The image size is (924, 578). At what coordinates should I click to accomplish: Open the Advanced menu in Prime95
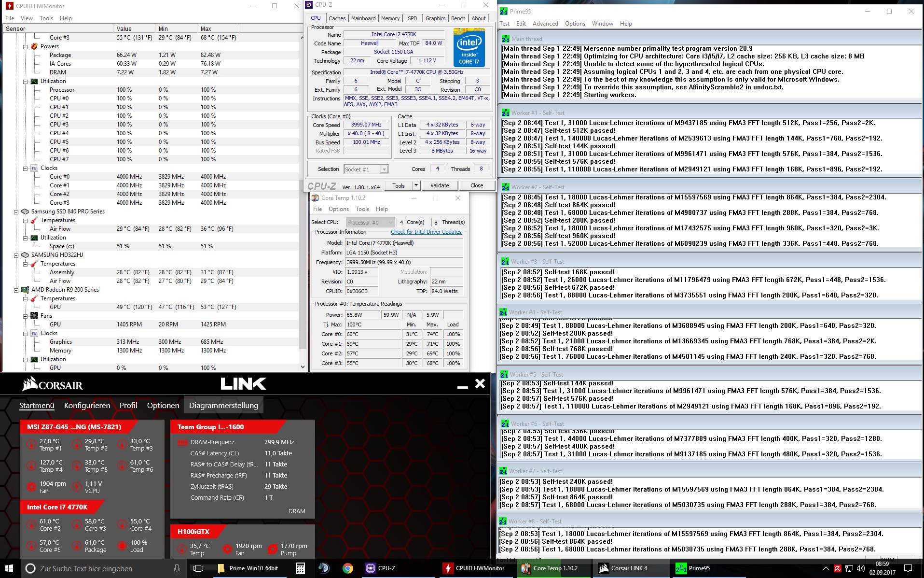tap(545, 23)
